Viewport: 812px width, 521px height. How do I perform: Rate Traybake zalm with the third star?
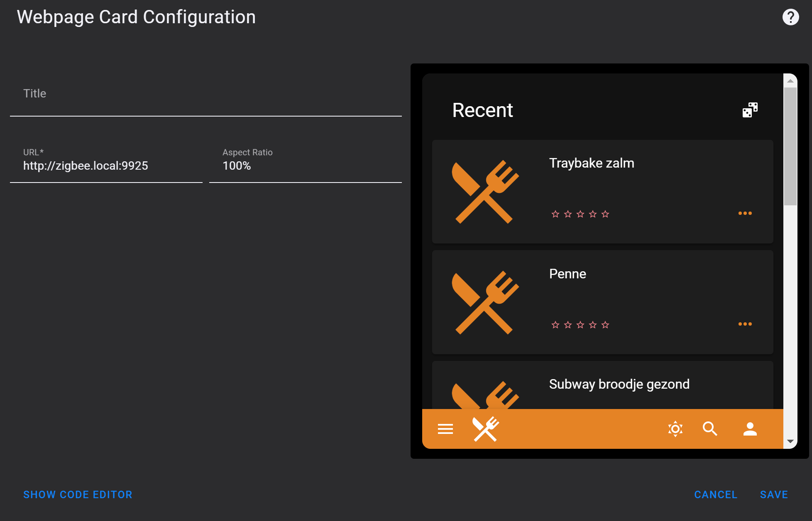pyautogui.click(x=580, y=214)
